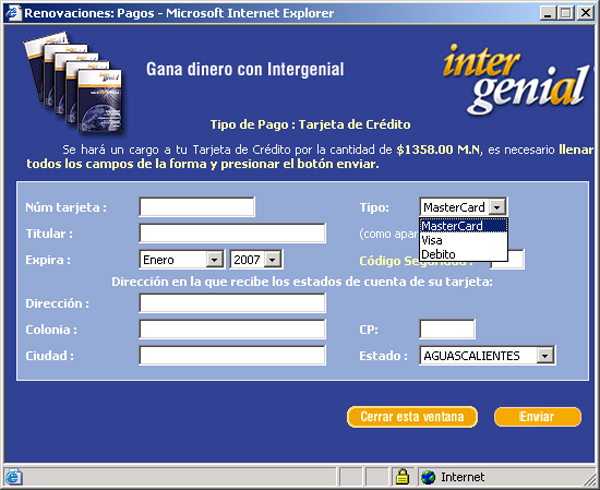Click the window resize grip corner

590,480
